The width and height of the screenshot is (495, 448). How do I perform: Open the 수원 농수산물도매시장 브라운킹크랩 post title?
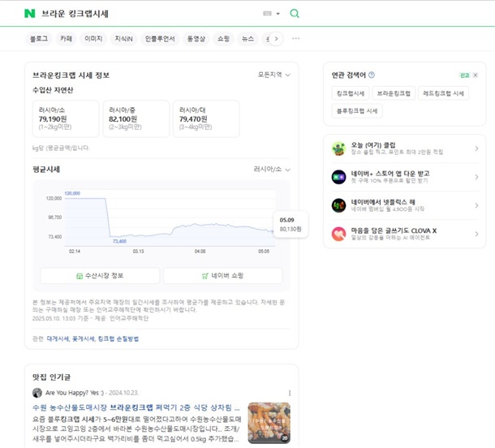pos(136,407)
